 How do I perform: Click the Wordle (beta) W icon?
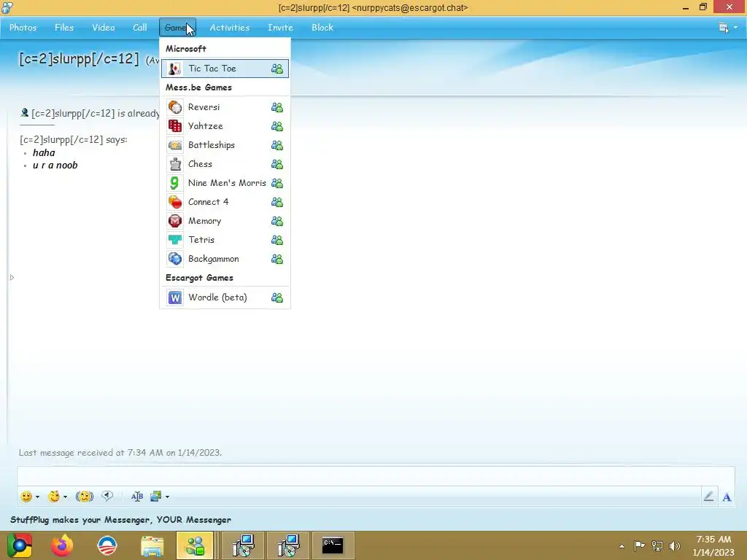click(x=175, y=297)
